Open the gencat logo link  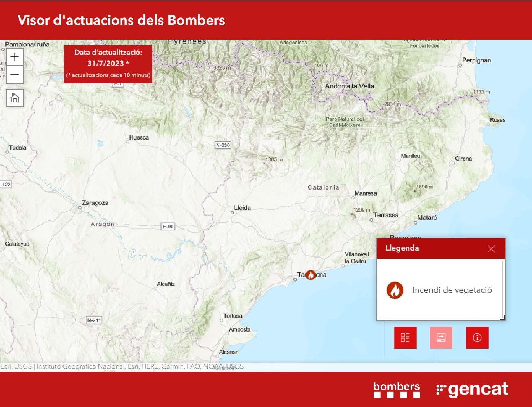pyautogui.click(x=472, y=390)
